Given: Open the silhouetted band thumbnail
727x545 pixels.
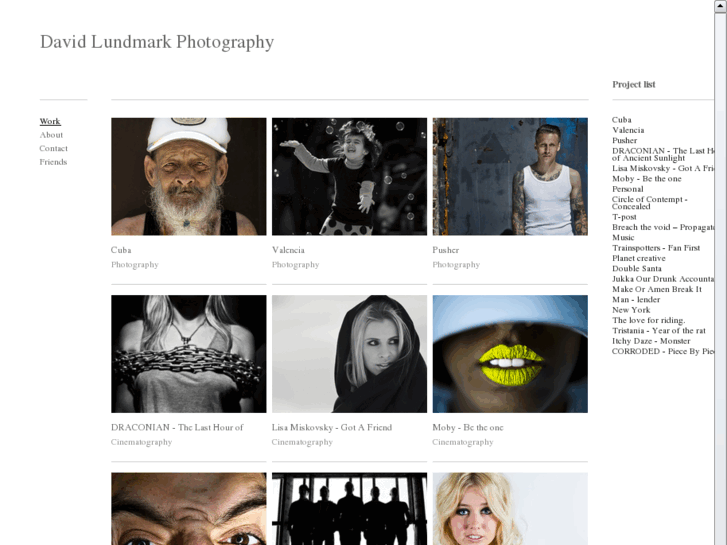Looking at the screenshot, I should (349, 509).
